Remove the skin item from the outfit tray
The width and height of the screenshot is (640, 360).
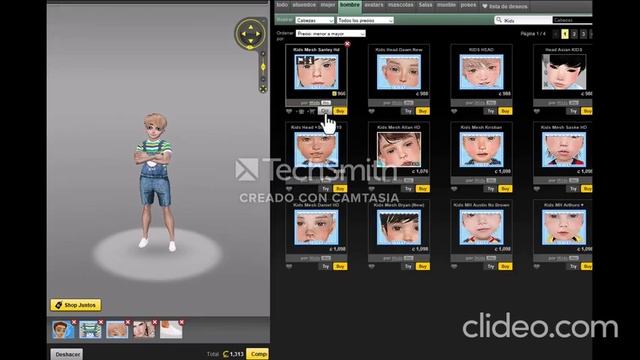coord(155,322)
